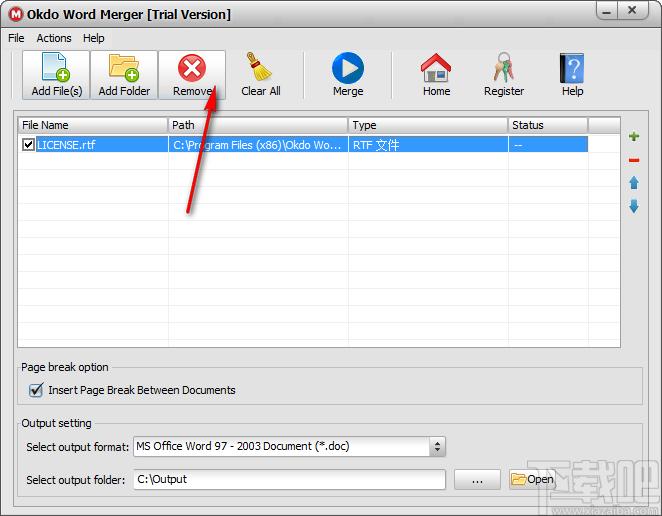Clear All files with the broom icon

[x=260, y=75]
